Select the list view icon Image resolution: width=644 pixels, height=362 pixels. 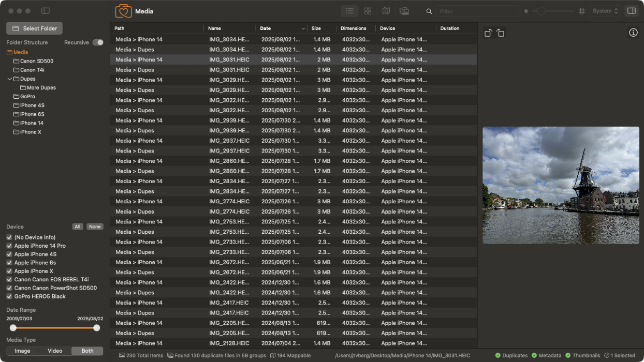pyautogui.click(x=349, y=10)
